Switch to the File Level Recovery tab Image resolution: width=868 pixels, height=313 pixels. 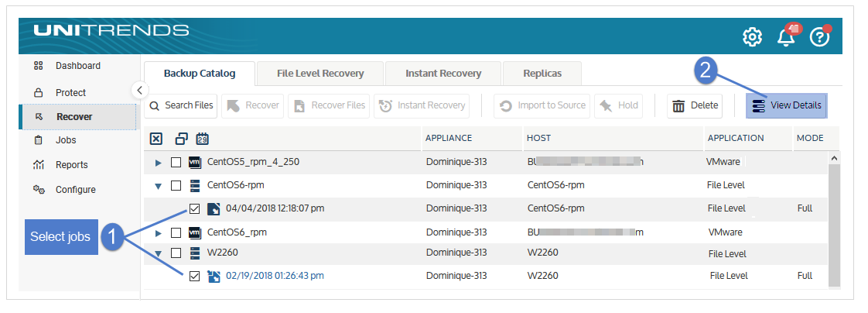[320, 74]
